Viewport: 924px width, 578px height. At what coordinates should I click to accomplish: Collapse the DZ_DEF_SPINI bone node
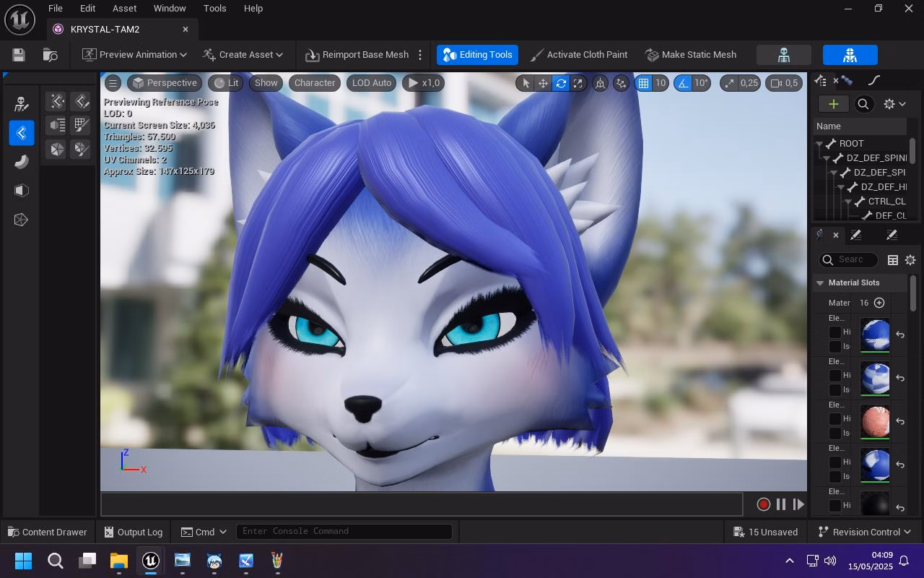pos(827,158)
